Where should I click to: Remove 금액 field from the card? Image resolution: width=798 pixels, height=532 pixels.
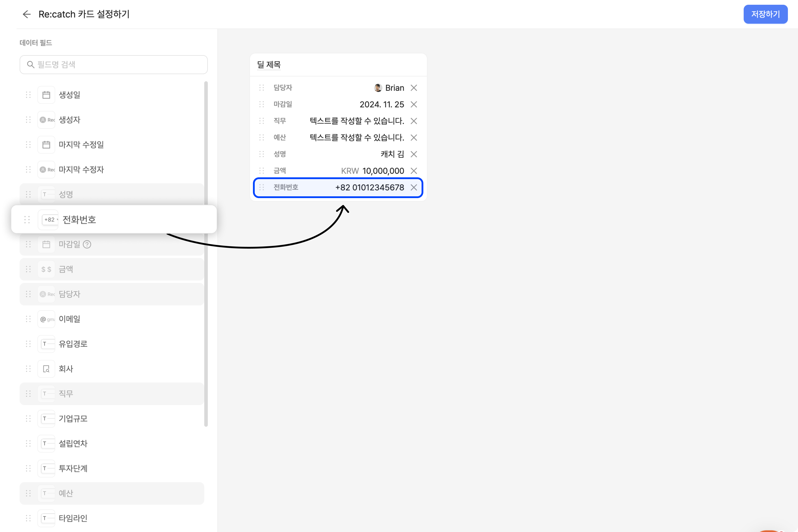tap(414, 171)
